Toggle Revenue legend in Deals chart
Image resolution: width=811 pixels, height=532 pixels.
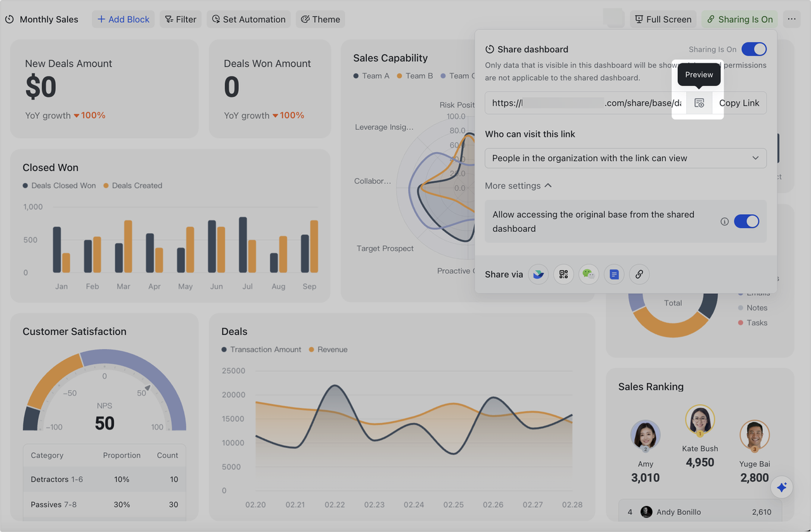click(x=328, y=350)
